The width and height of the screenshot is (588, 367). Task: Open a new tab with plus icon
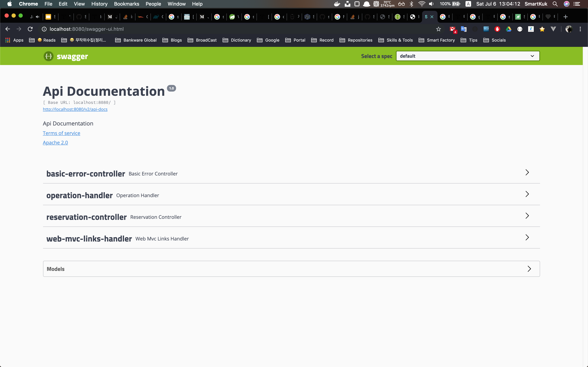pos(565,17)
